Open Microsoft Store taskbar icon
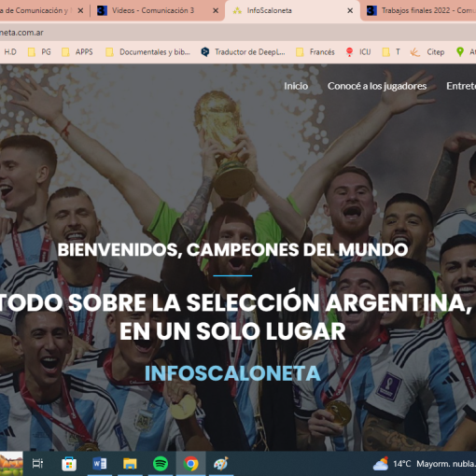 point(69,464)
